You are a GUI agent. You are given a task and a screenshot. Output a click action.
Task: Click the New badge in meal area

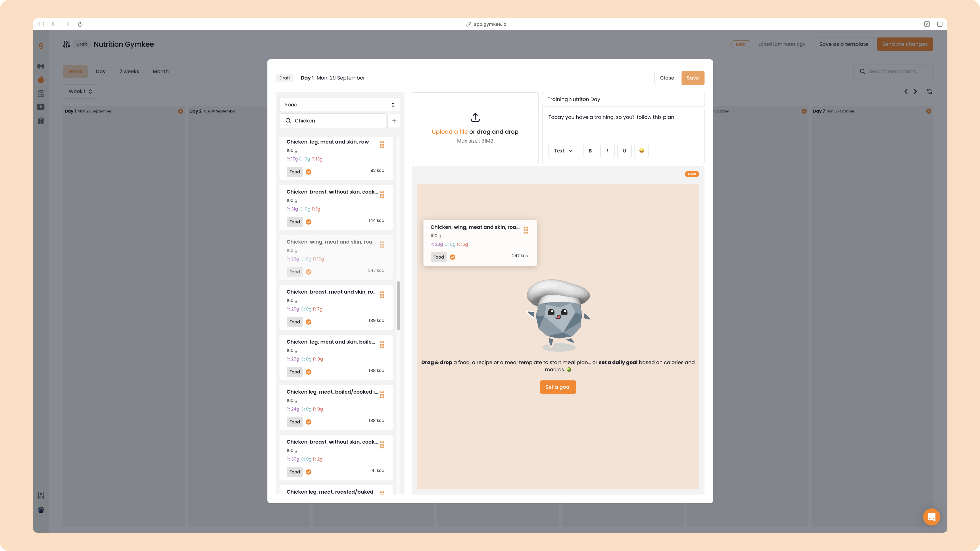692,174
